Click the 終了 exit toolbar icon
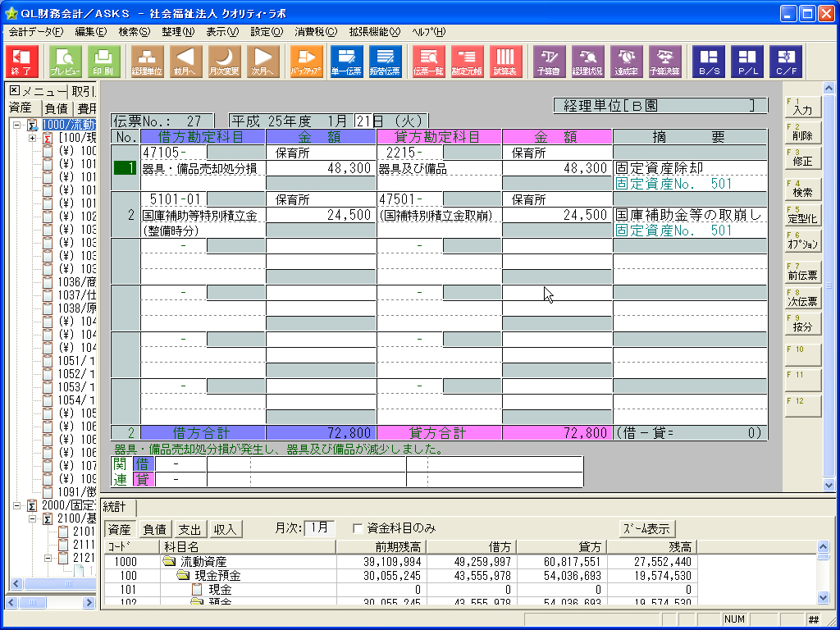The width and height of the screenshot is (840, 630). [x=22, y=62]
